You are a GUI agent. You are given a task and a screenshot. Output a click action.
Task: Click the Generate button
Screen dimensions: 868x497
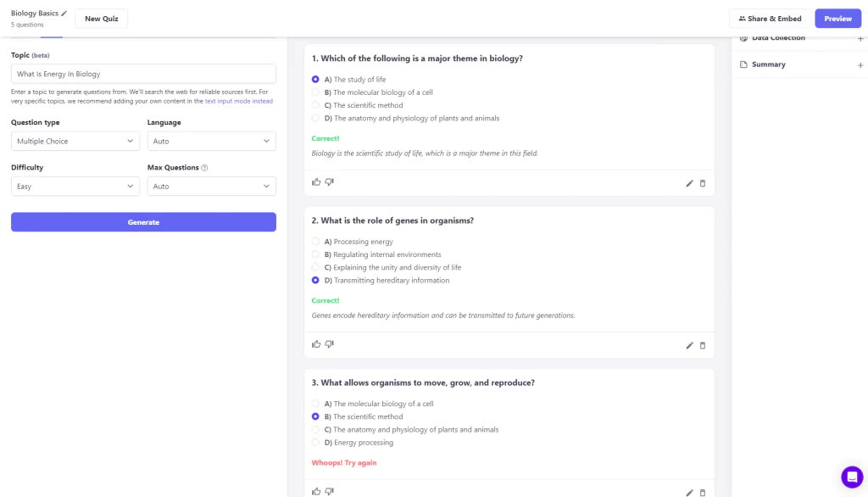point(143,222)
